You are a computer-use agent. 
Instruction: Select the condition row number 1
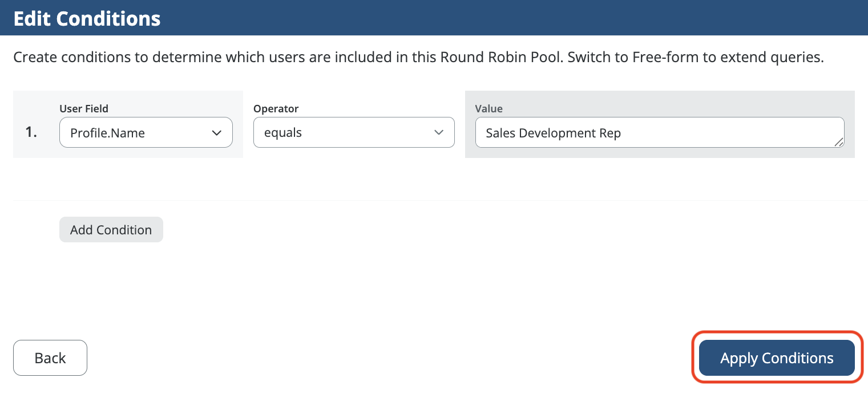pyautogui.click(x=31, y=133)
